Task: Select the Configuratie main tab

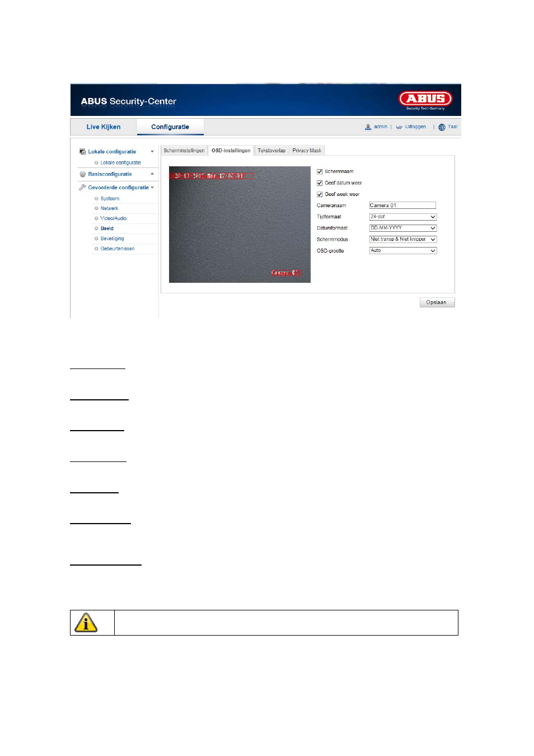Action: point(170,127)
